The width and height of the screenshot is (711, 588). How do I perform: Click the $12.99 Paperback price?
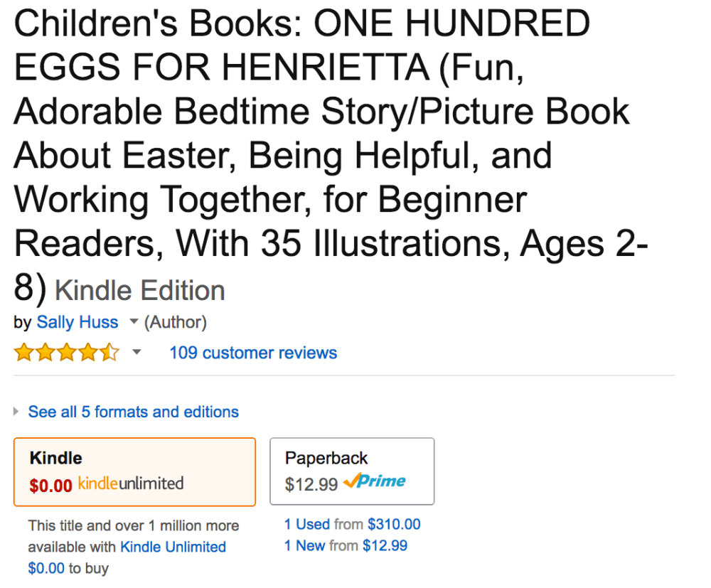[311, 484]
